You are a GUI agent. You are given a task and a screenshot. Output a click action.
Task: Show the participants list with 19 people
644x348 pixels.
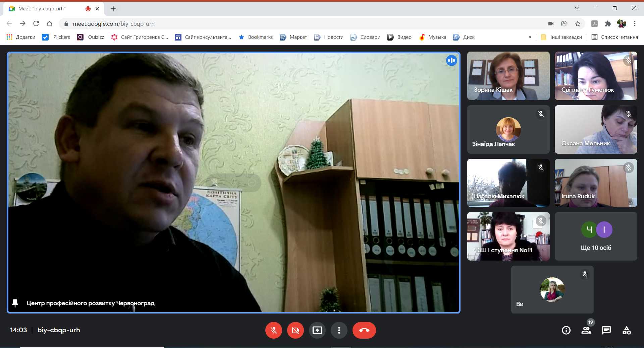click(586, 330)
